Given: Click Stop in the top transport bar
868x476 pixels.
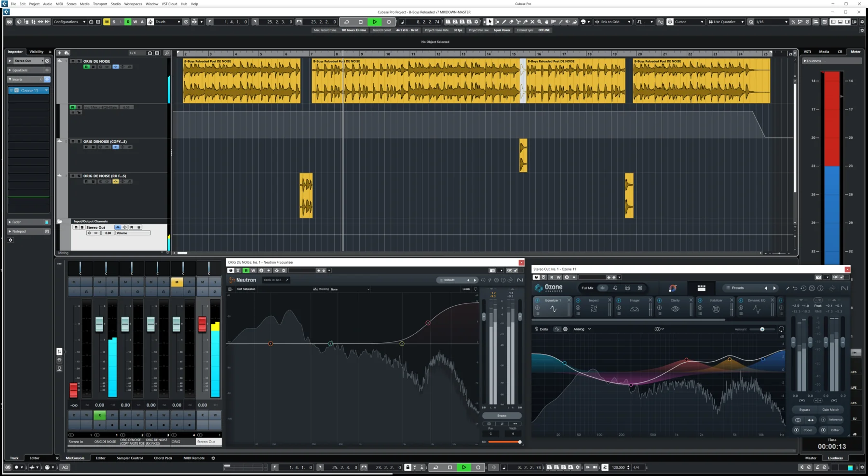Looking at the screenshot, I should pyautogui.click(x=360, y=22).
